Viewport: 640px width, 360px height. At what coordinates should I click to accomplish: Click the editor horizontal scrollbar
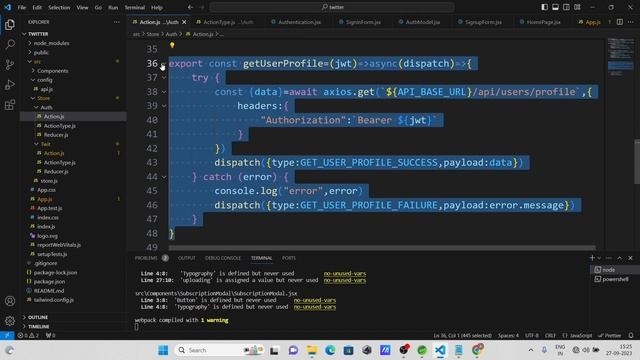(x=382, y=248)
